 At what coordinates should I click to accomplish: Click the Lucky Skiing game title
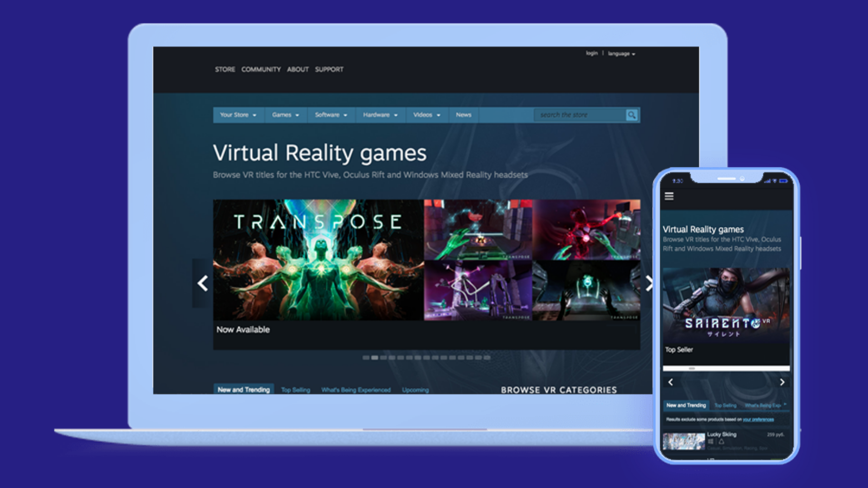(x=722, y=434)
